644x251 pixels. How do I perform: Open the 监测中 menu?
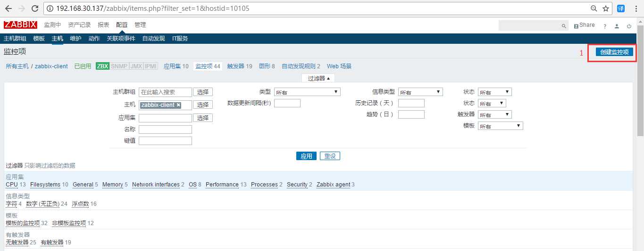52,25
